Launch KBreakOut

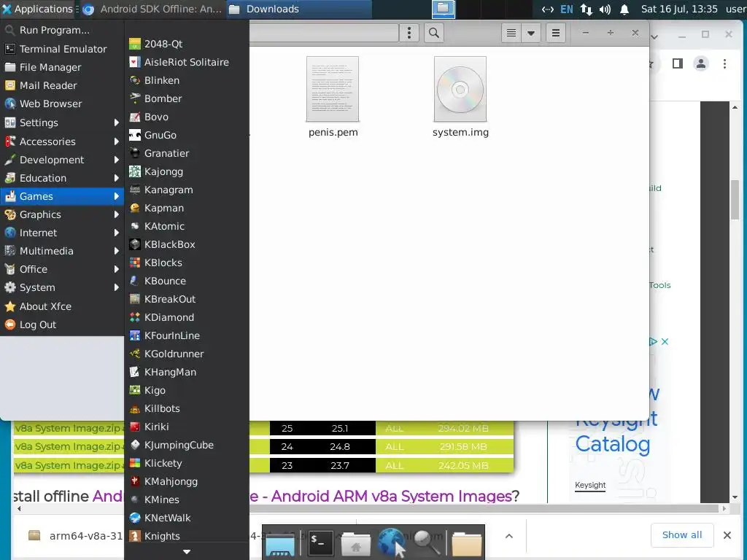[x=186, y=299]
